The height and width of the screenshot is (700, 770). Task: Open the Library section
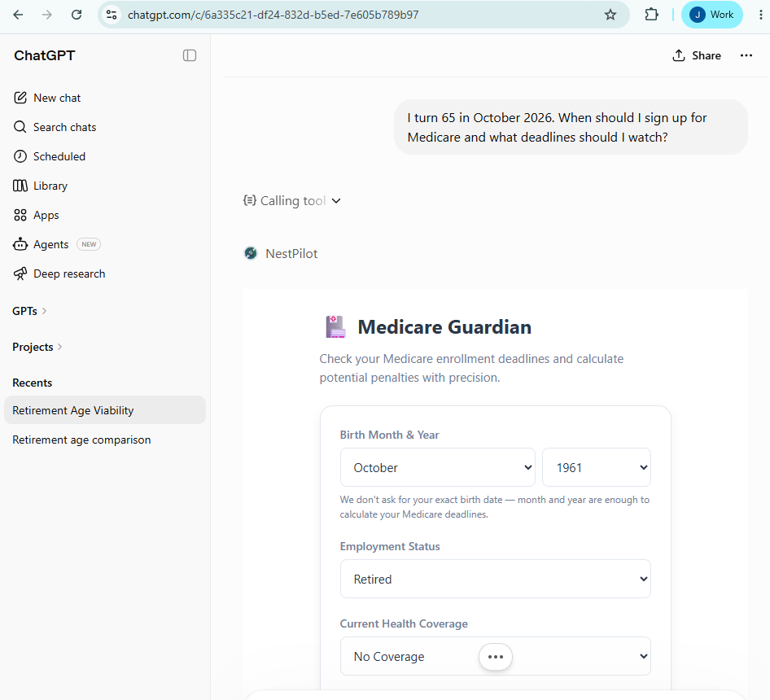coord(105,186)
